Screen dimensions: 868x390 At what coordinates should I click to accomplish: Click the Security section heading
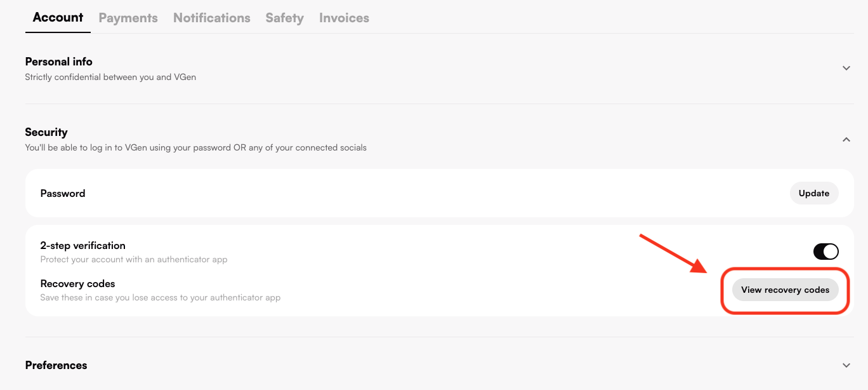(x=46, y=132)
